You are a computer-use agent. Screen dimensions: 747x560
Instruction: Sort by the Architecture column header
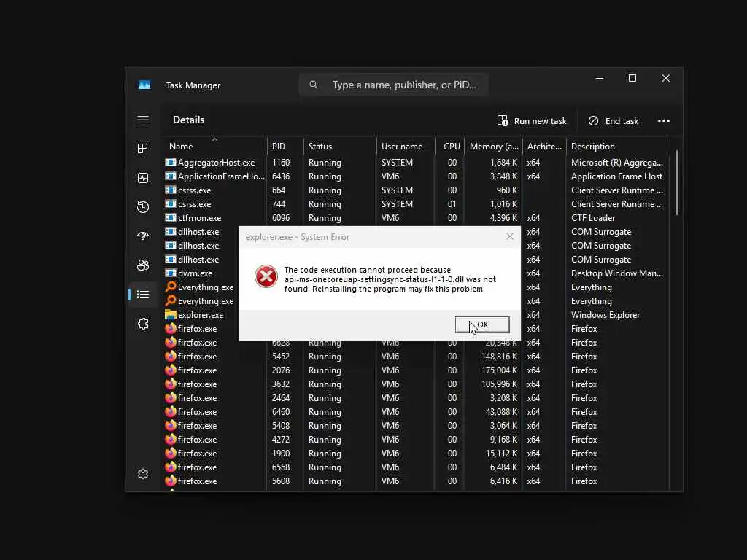point(544,146)
